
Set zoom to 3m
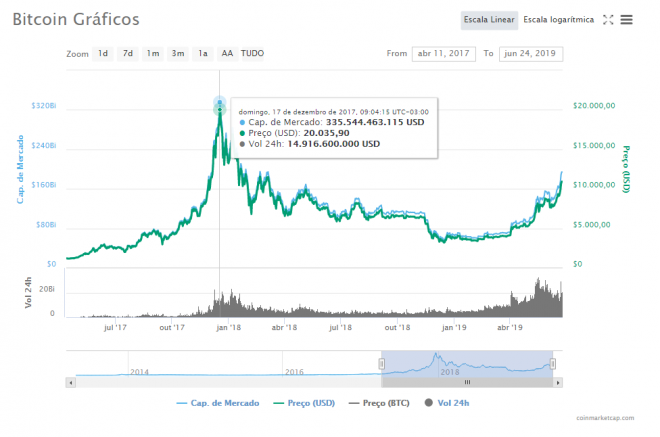[x=178, y=53]
